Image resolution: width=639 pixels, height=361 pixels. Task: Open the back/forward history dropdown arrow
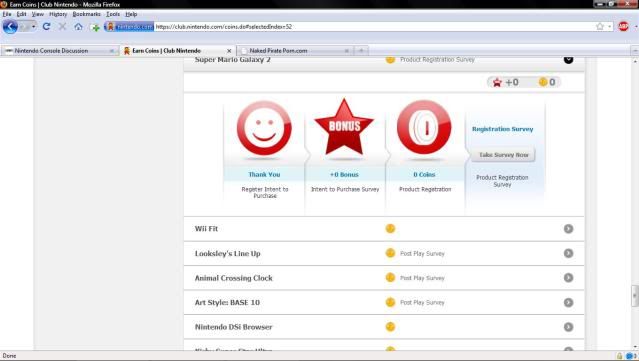tap(33, 27)
